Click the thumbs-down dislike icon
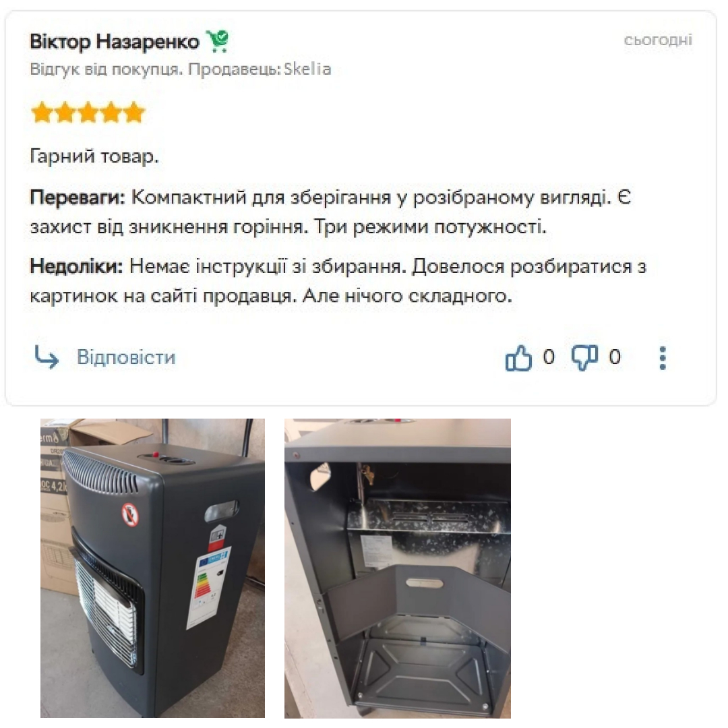 pos(584,357)
